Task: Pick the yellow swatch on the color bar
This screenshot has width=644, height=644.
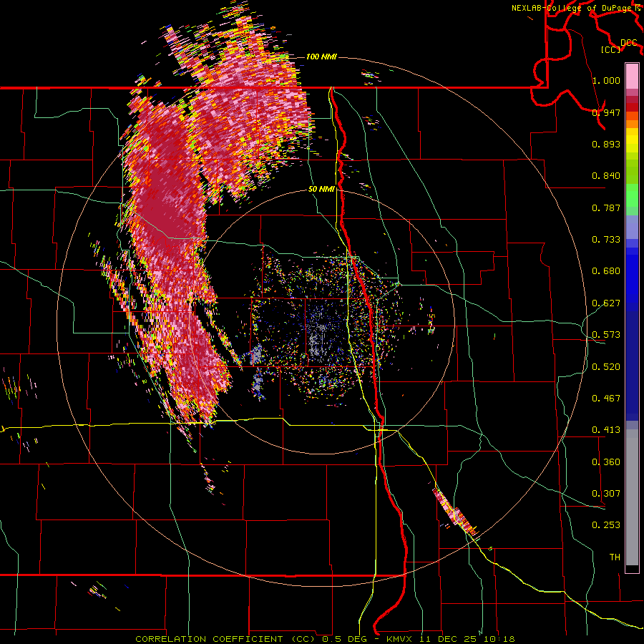Action: (x=632, y=140)
